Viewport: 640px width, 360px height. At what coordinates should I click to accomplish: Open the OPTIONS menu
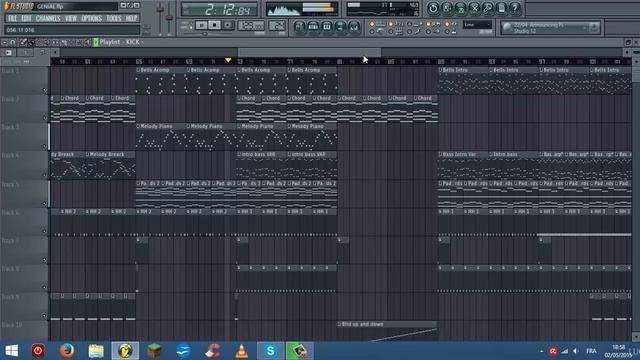91,18
